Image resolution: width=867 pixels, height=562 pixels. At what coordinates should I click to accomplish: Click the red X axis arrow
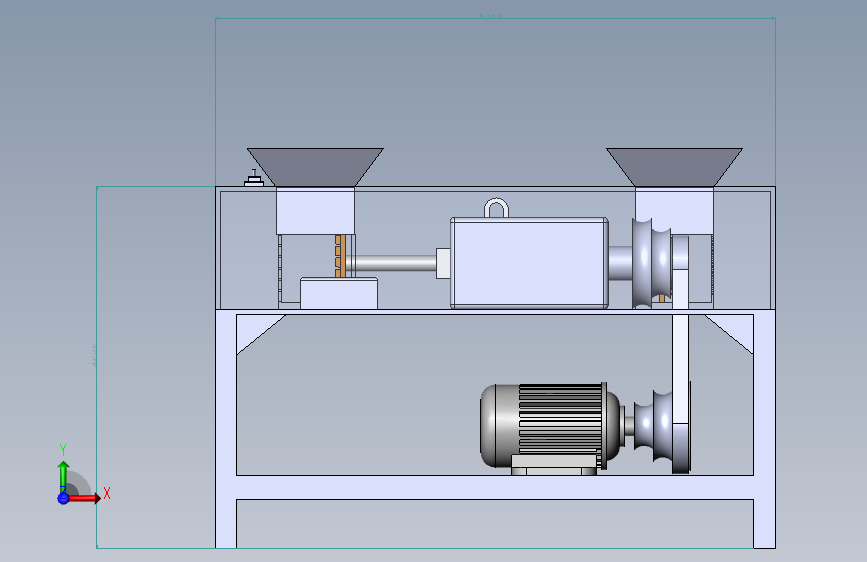pyautogui.click(x=85, y=498)
